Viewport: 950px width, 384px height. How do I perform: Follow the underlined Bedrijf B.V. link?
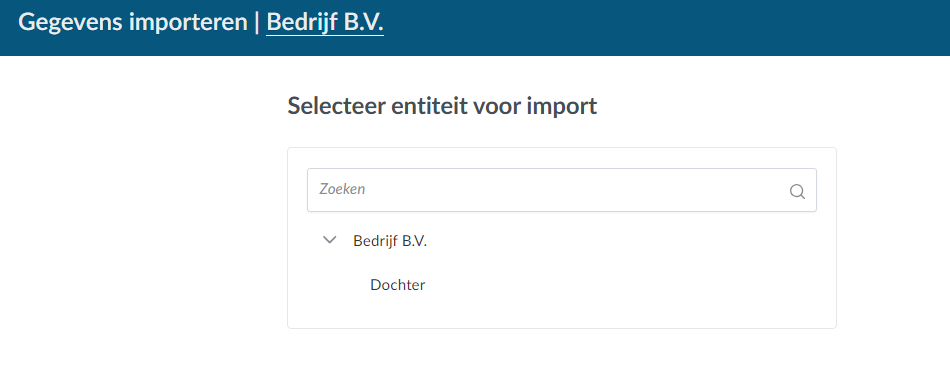(x=325, y=22)
